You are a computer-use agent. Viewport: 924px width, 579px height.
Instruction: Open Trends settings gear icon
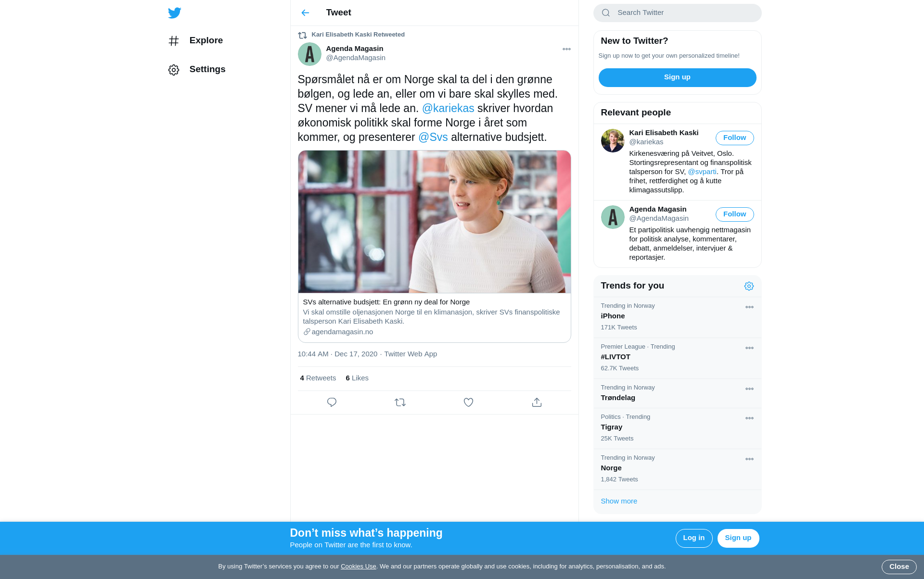click(x=749, y=286)
